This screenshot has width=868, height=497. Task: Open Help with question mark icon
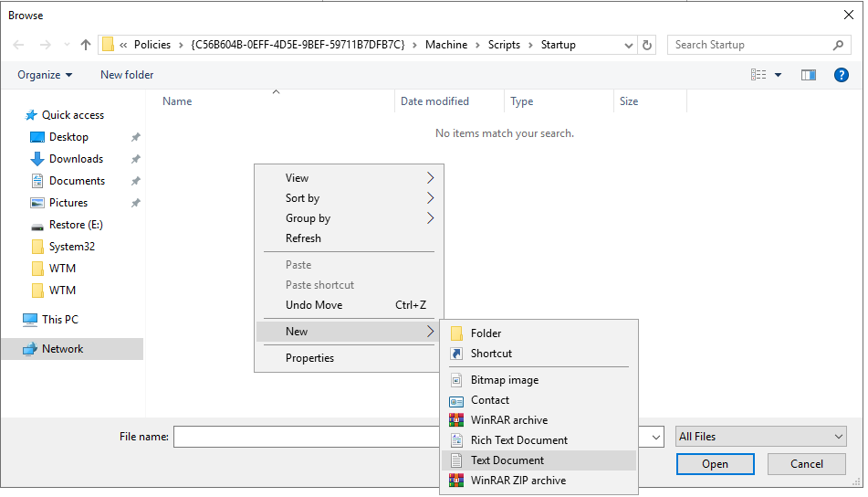pyautogui.click(x=841, y=75)
